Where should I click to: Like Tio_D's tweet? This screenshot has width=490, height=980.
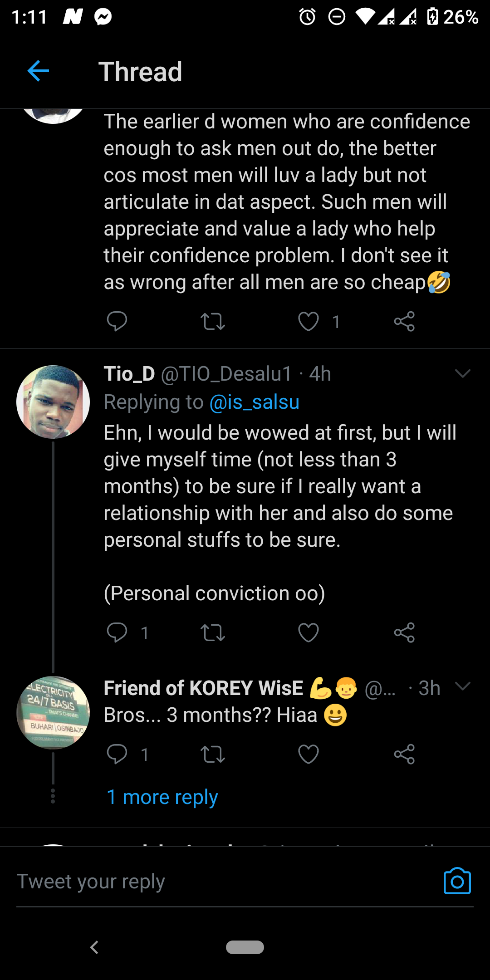309,632
